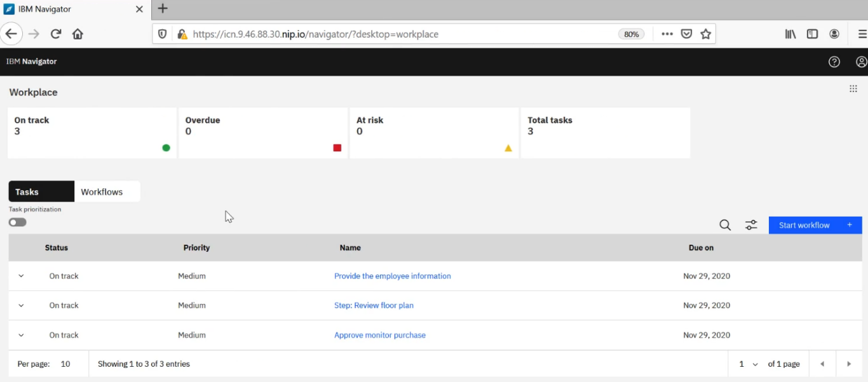This screenshot has height=382, width=868.
Task: Go to the next page arrow in pagination
Action: click(x=849, y=364)
